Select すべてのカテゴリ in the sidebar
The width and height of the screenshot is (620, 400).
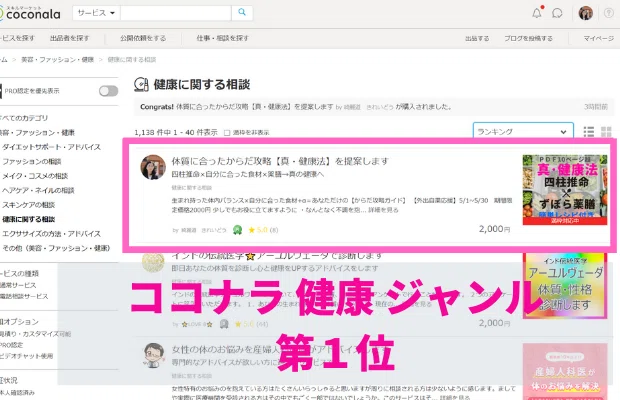pyautogui.click(x=24, y=118)
